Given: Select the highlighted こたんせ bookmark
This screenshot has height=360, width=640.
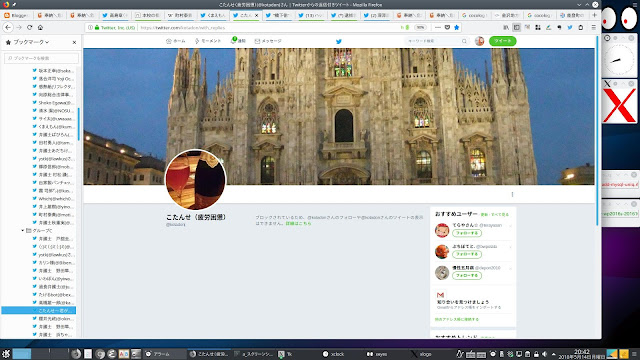Looking at the screenshot, I should 39,311.
